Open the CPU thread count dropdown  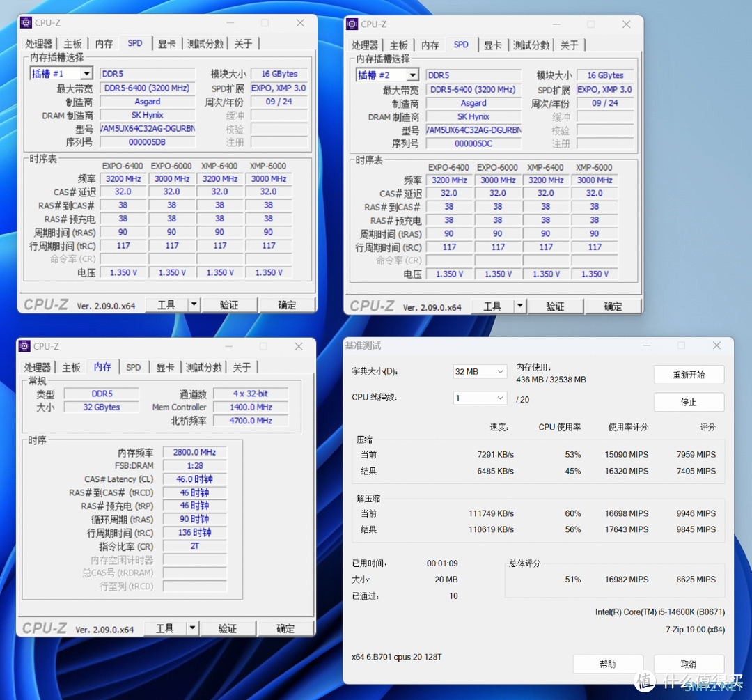[x=480, y=398]
